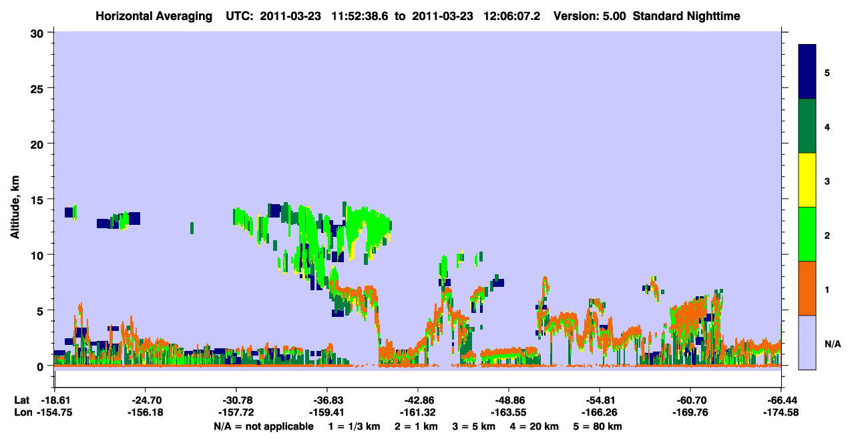Click 'Standard Nighttime' text
The image size is (868, 445).
click(x=686, y=16)
